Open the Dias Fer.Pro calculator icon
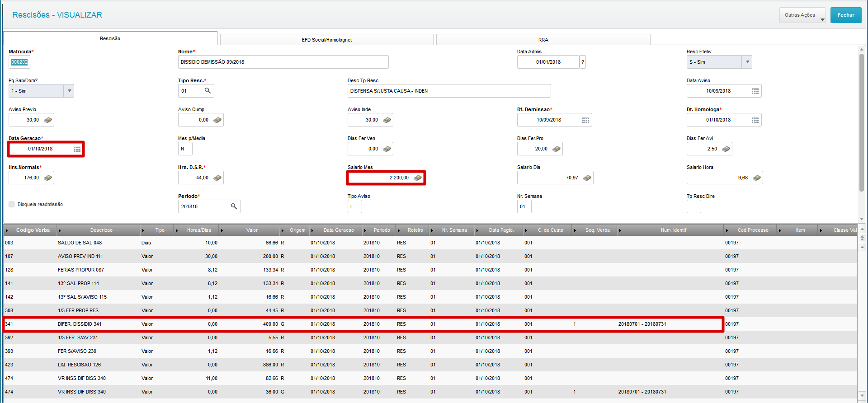The image size is (868, 403). click(557, 149)
